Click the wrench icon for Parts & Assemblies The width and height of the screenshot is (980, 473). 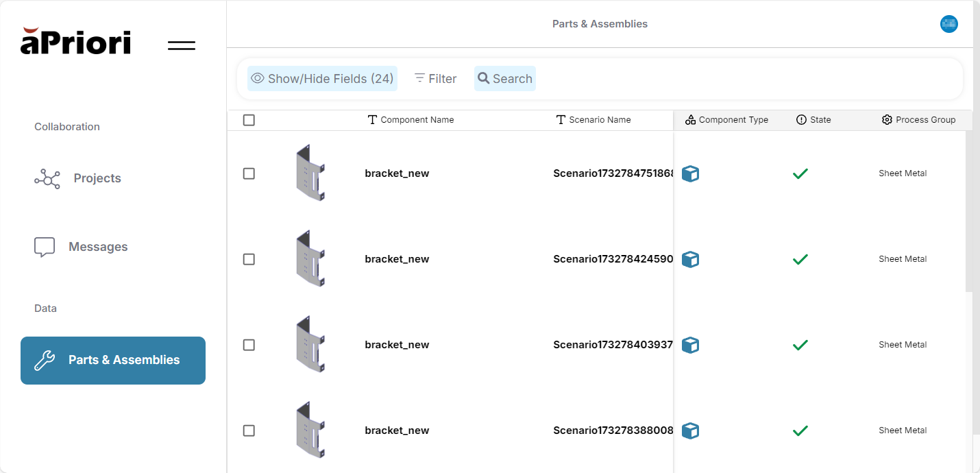45,360
